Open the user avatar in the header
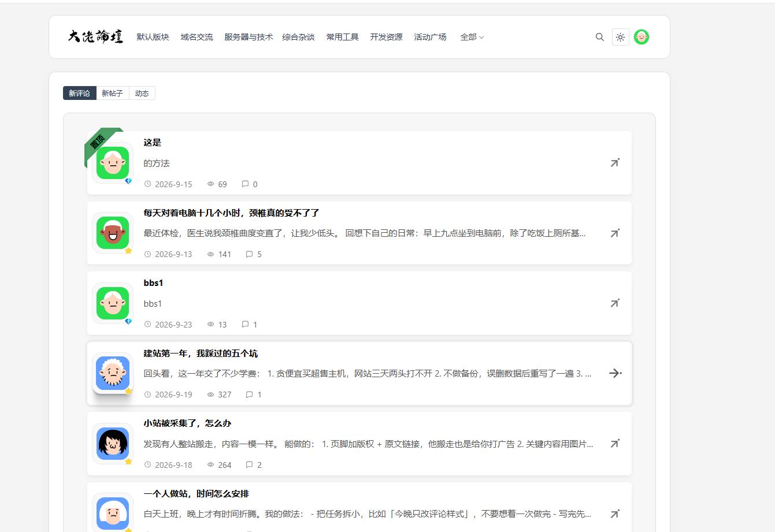Image resolution: width=775 pixels, height=532 pixels. point(641,37)
